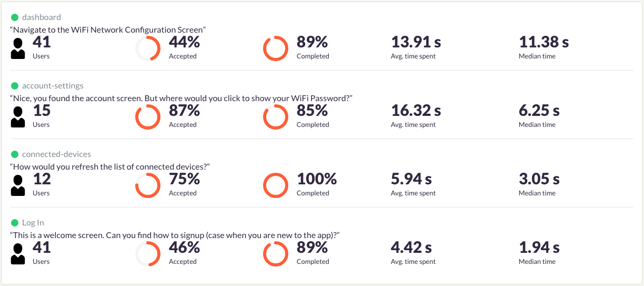Click the green dot beside connected-devices
Screen dimensions: 644x286
15,154
